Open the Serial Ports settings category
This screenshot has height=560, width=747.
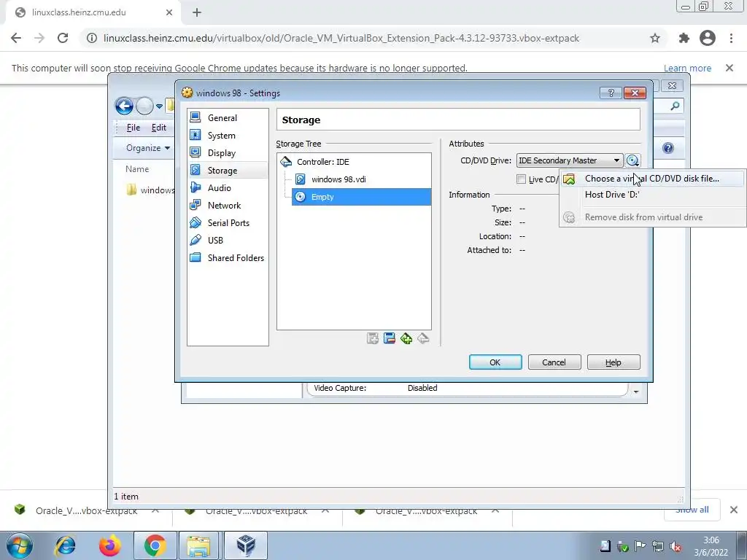[228, 223]
